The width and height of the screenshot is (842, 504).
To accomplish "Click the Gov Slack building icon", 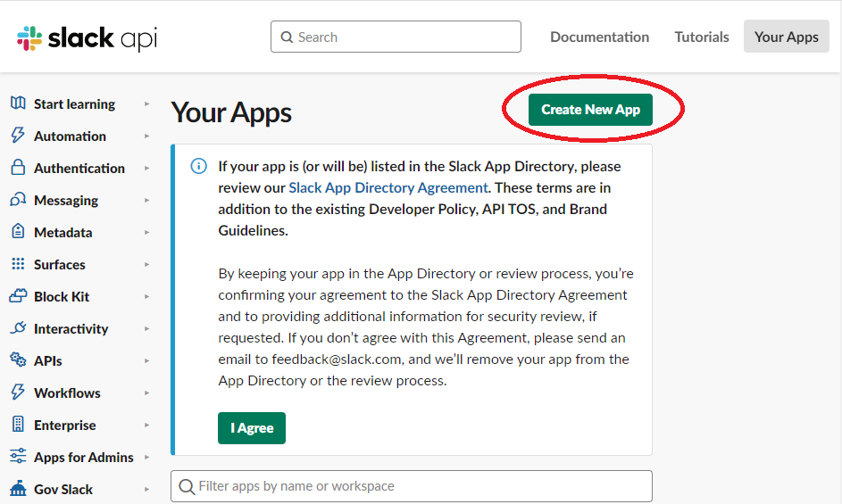I will pos(18,489).
